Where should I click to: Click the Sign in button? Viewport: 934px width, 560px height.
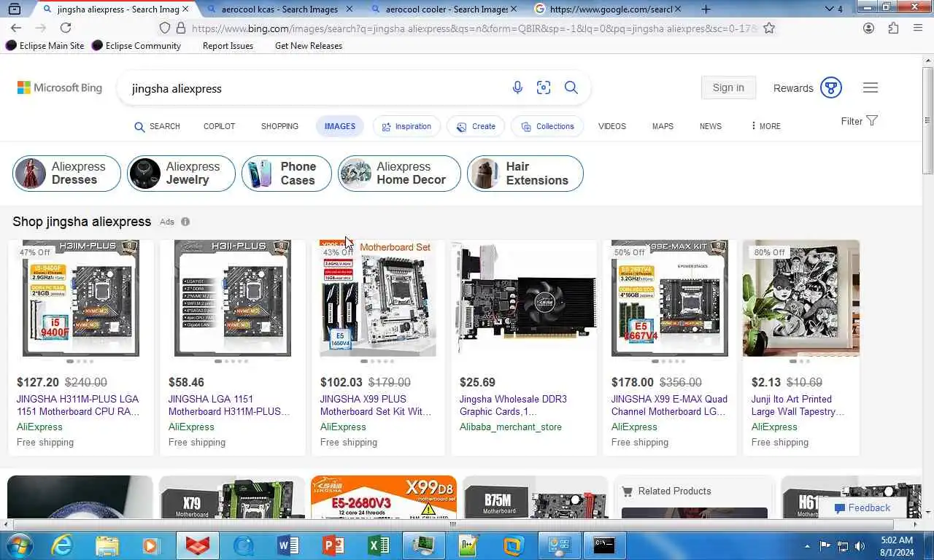(728, 87)
